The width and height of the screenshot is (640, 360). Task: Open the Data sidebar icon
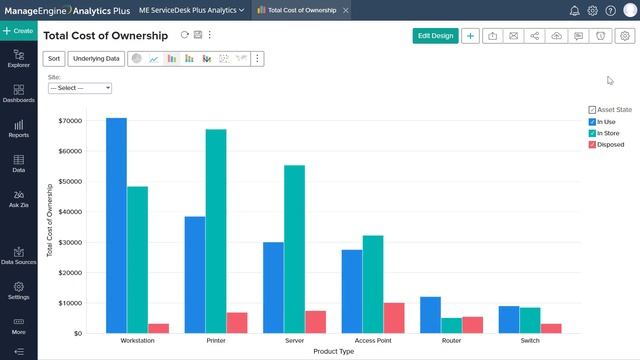[18, 164]
